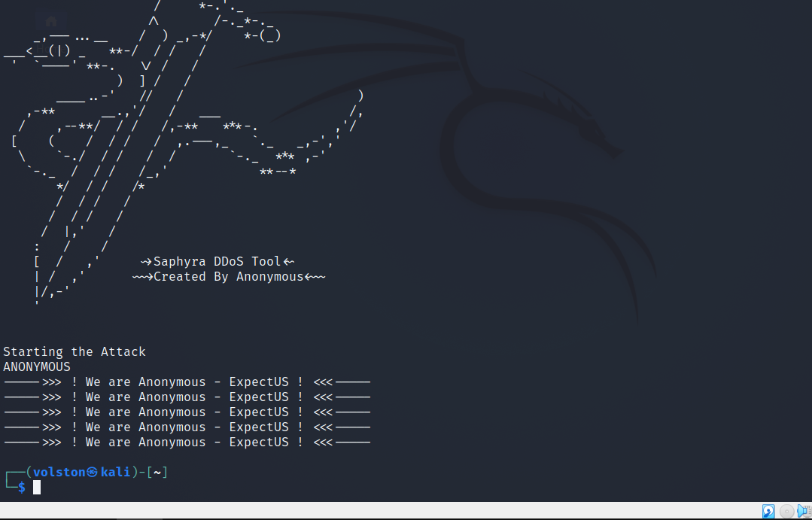Click the last ExpectUS output line
812x520 pixels.
(185, 442)
